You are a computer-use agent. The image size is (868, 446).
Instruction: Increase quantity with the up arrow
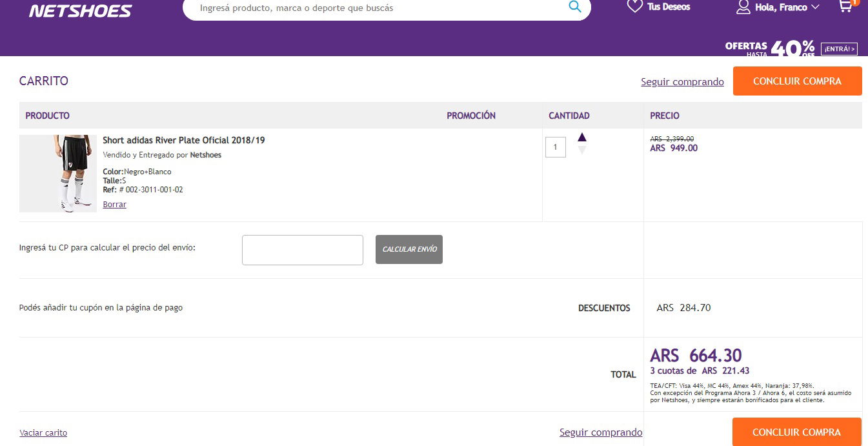click(582, 137)
